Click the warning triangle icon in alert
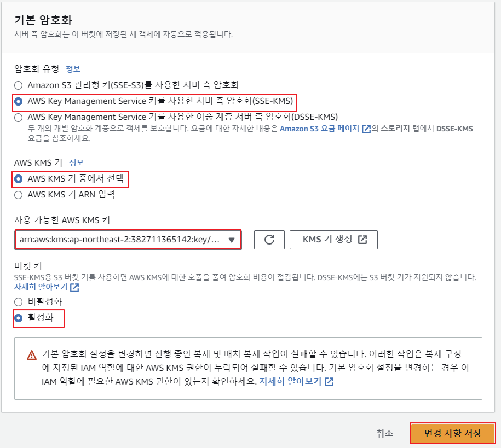This screenshot has width=501, height=448. pyautogui.click(x=32, y=355)
